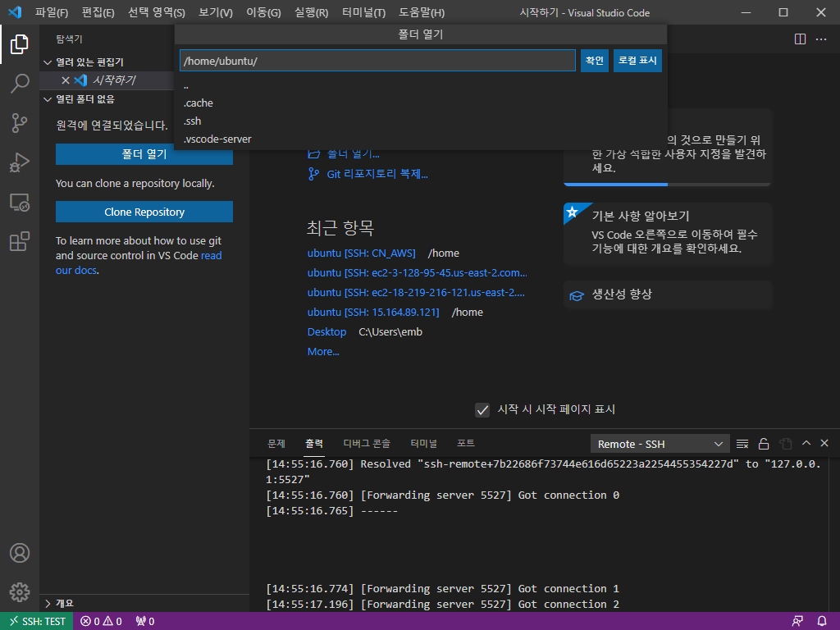Click the forwarded ports status item
The height and width of the screenshot is (630, 840).
pos(145,621)
